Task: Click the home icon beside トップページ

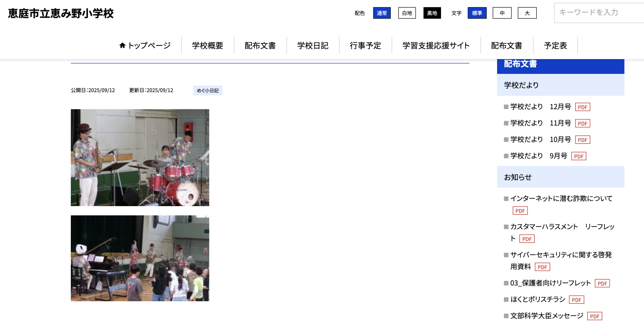Action: click(122, 45)
